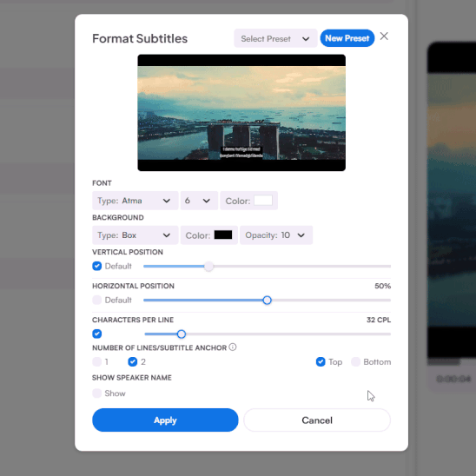This screenshot has height=476, width=476.
Task: Close the Format Subtitles dialog
Action: (x=384, y=36)
